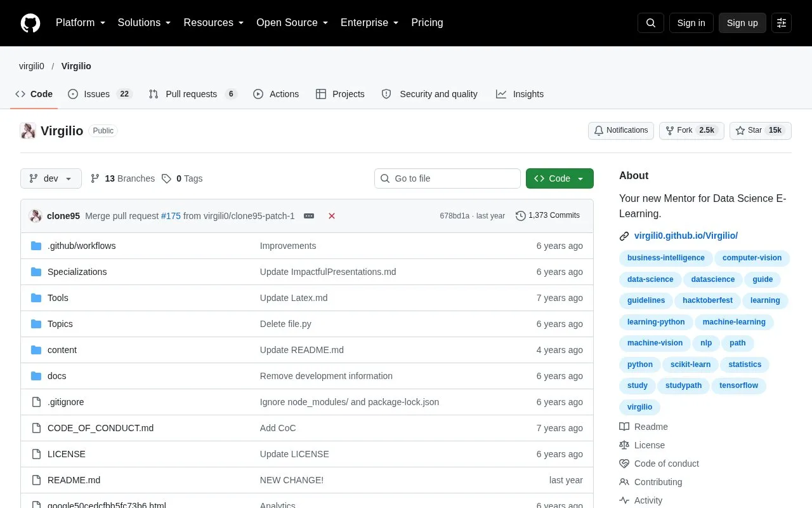Open appearance settings icon in header
The width and height of the screenshot is (812, 508).
[782, 23]
